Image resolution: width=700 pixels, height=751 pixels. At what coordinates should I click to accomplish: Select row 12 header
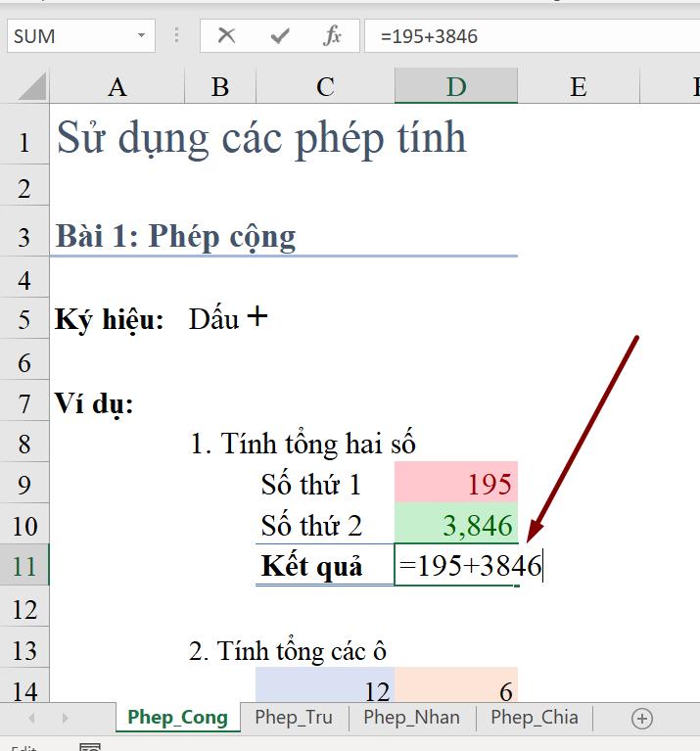coord(24,606)
